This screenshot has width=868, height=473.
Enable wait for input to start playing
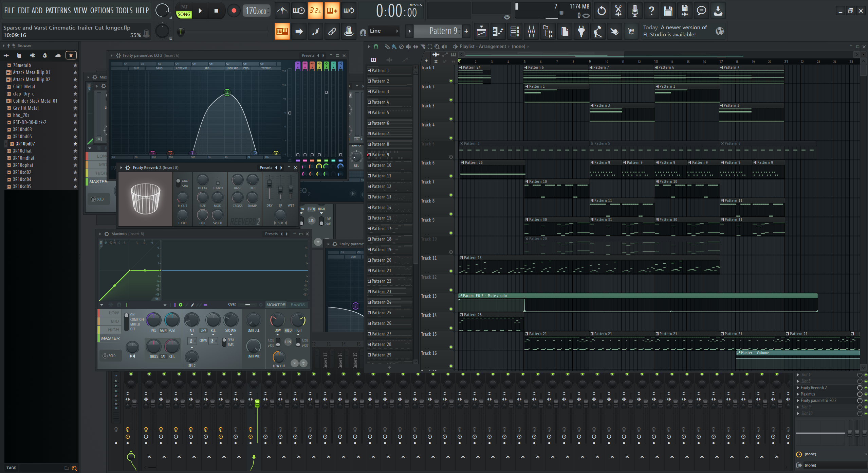(298, 11)
